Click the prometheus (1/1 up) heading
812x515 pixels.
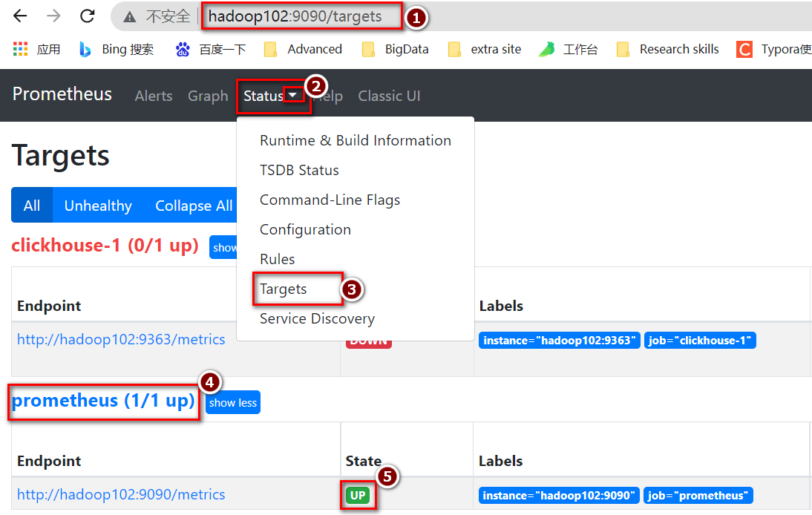(103, 400)
